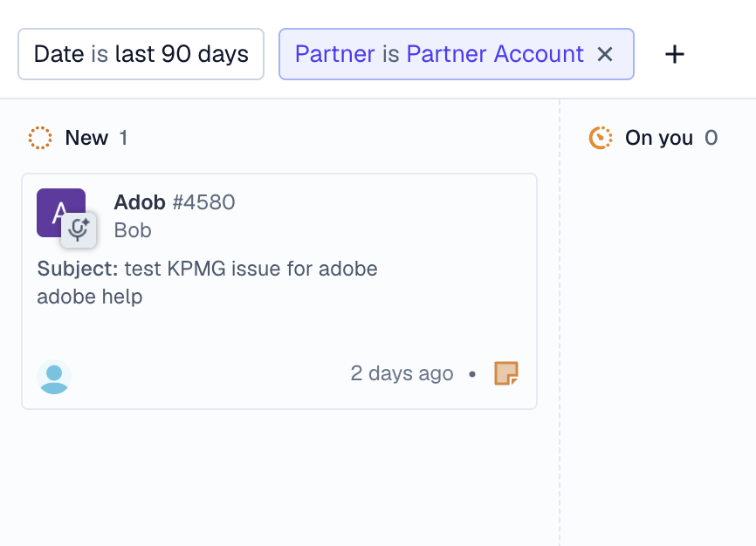The height and width of the screenshot is (546, 756).
Task: Click the New column header
Action: (86, 137)
